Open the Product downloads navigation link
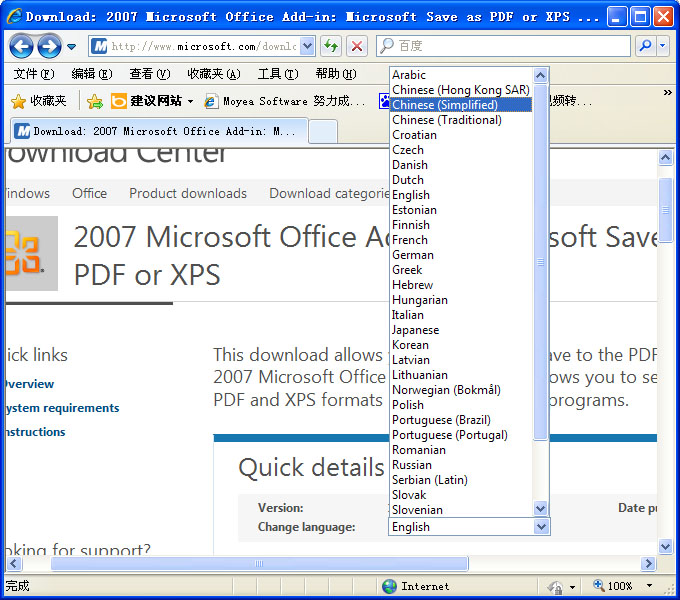The height and width of the screenshot is (600, 680). pos(188,193)
